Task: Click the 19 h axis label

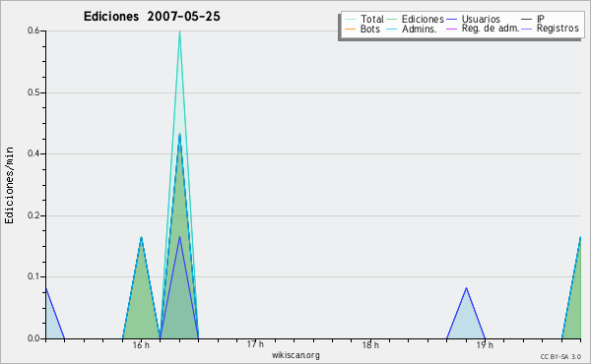Action: tap(485, 345)
